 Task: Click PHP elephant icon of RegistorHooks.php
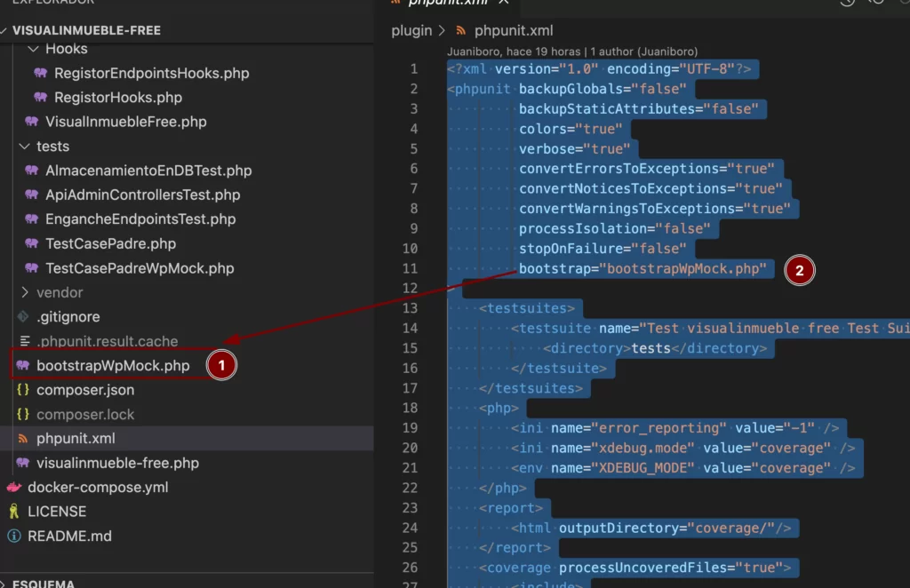[x=40, y=97]
